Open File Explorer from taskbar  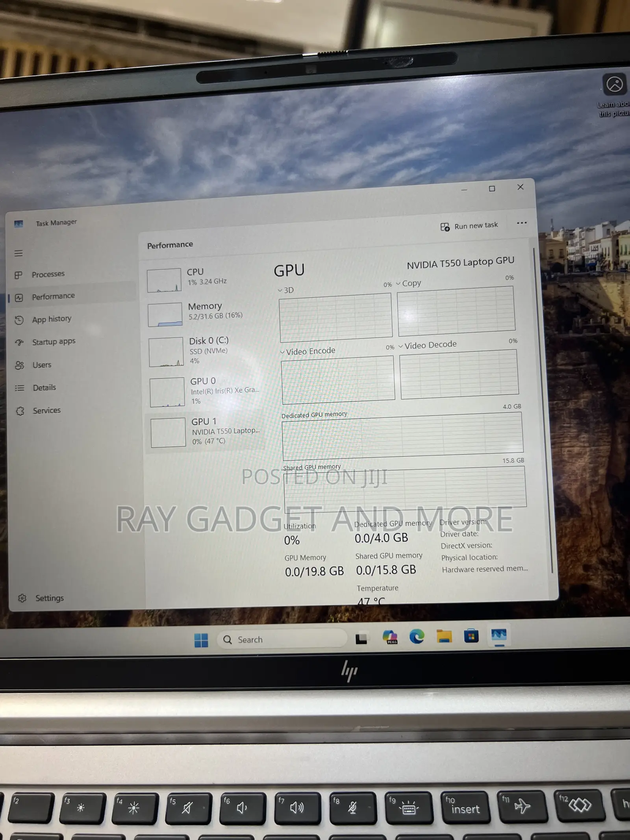(x=444, y=636)
